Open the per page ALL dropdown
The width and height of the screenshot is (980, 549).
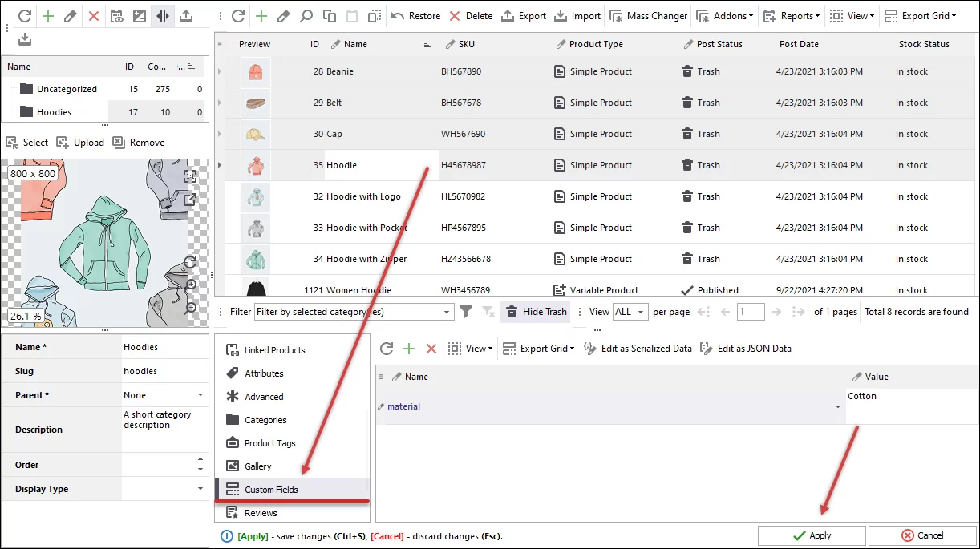[x=631, y=312]
